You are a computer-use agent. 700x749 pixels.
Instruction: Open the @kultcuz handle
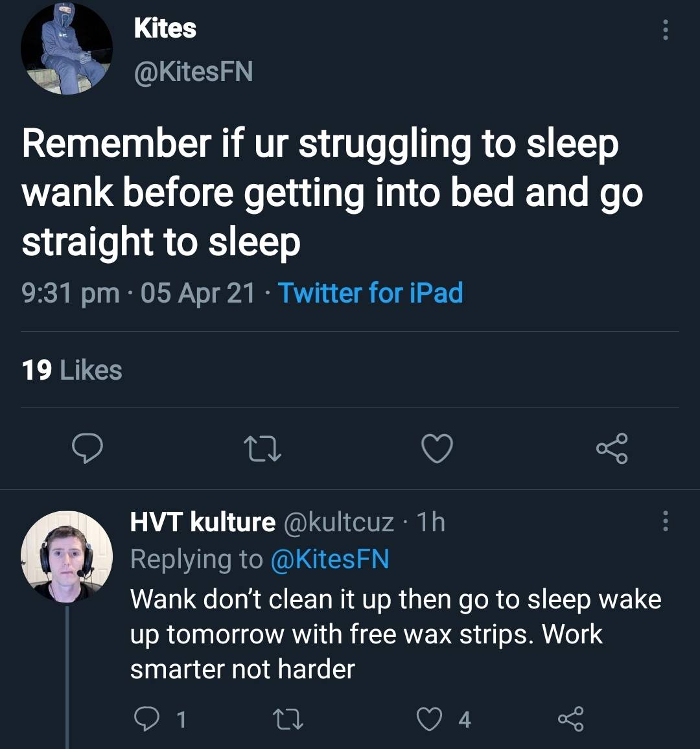[338, 522]
